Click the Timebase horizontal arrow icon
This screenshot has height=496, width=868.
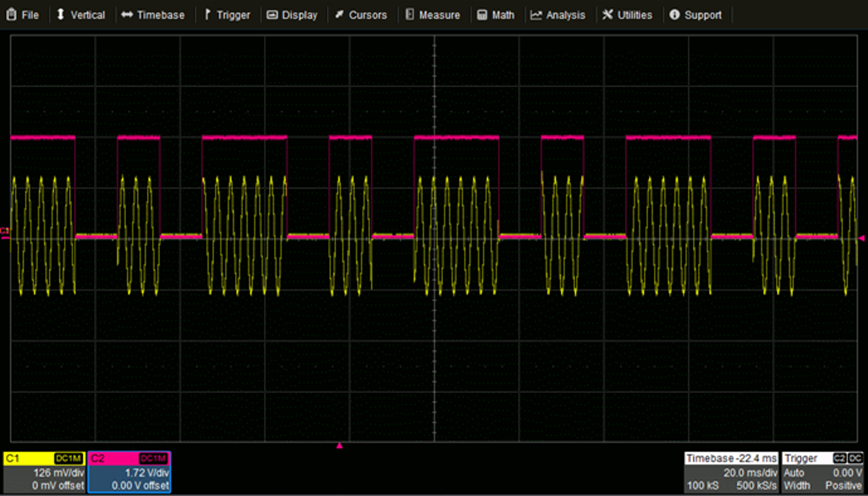point(127,15)
